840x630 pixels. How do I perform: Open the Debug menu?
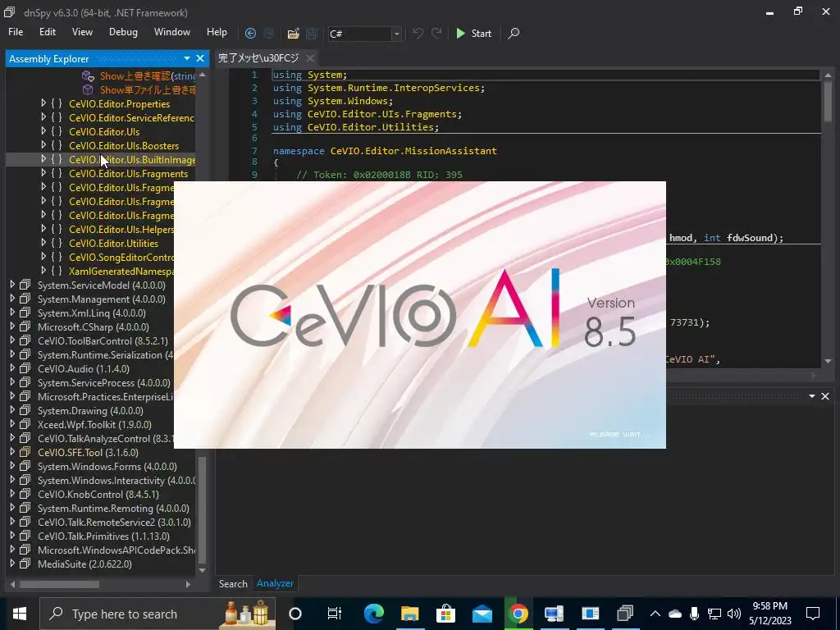point(123,32)
